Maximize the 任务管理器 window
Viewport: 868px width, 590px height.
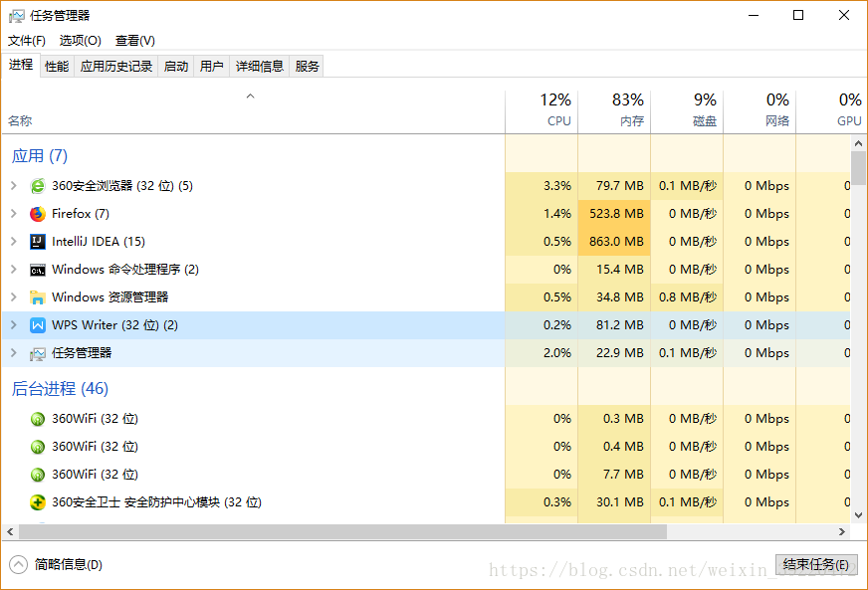798,16
